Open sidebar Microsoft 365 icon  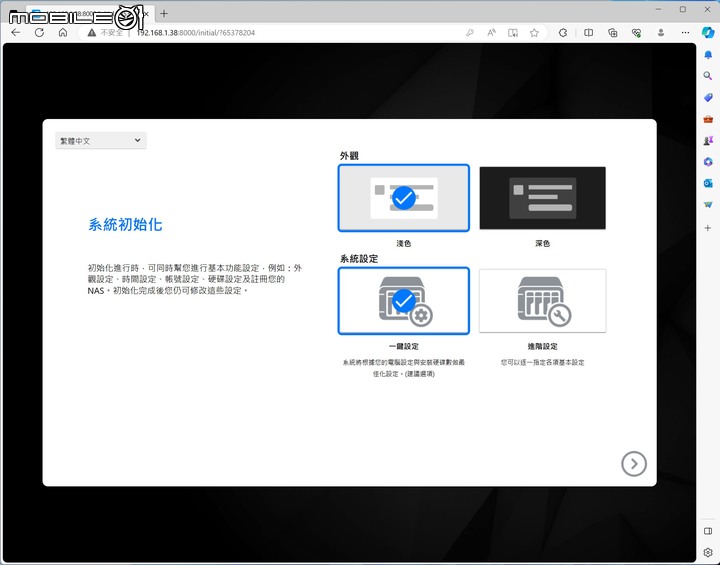tap(708, 162)
